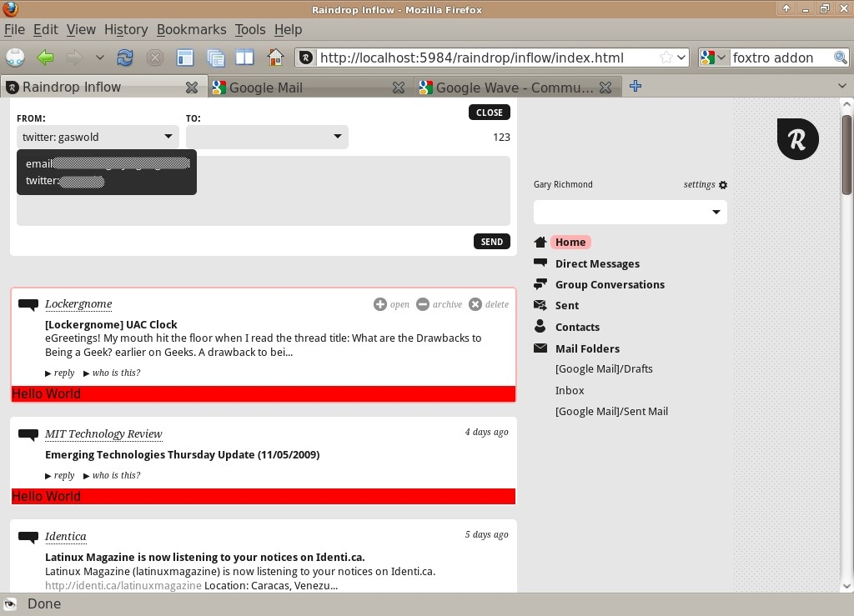Viewport: 854px width, 616px height.
Task: Click the compose message text area
Action: pos(264,191)
